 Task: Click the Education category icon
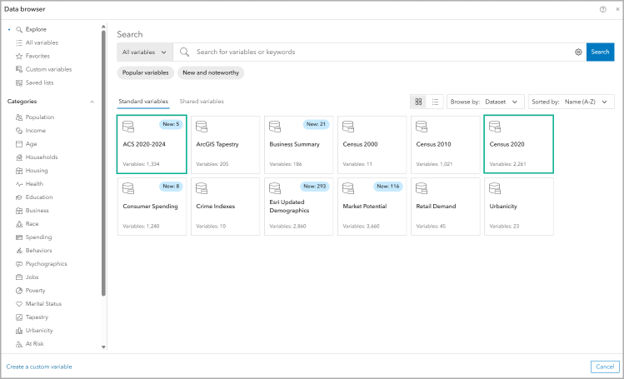[19, 197]
